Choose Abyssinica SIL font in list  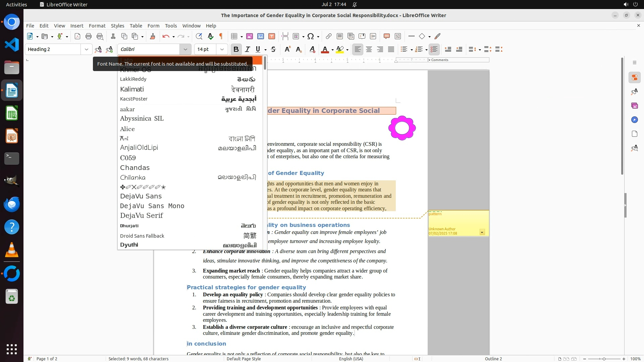[x=142, y=118]
